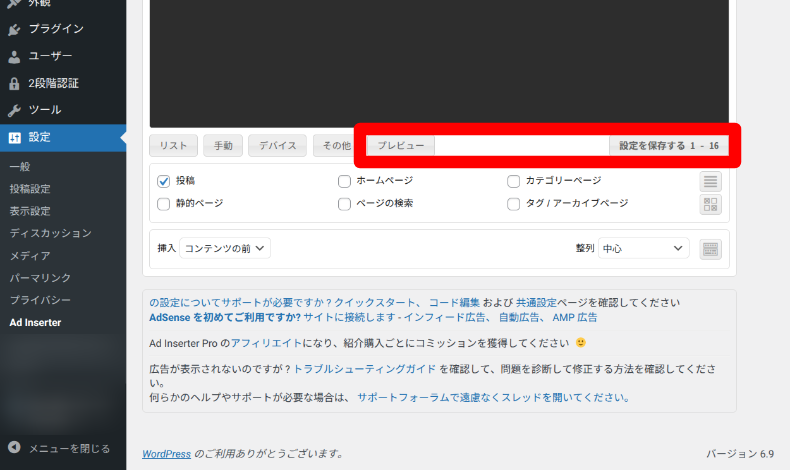Image resolution: width=790 pixels, height=470 pixels.
Task: Click the collapse-menu arrow icon
Action: click(14, 447)
